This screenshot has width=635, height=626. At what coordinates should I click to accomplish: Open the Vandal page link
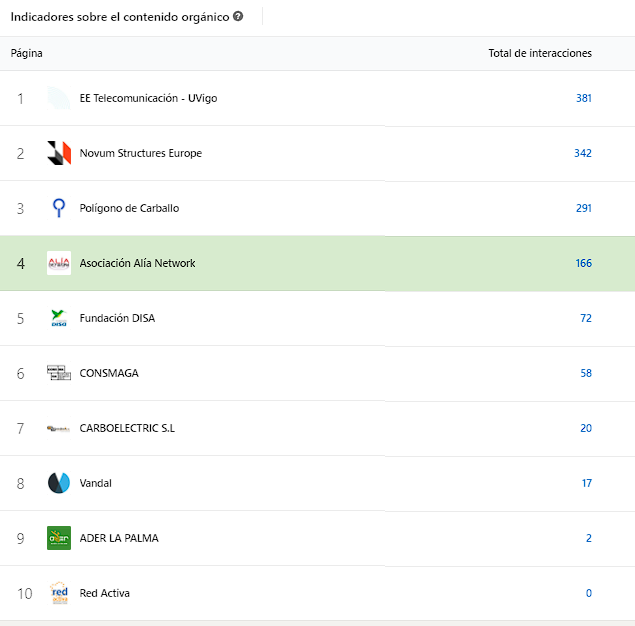pyautogui.click(x=96, y=483)
